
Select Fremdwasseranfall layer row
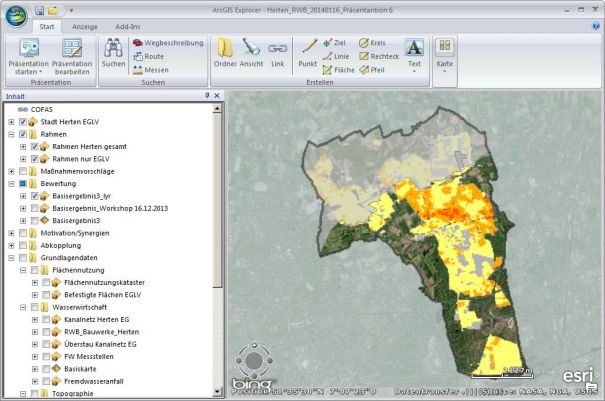point(94,381)
